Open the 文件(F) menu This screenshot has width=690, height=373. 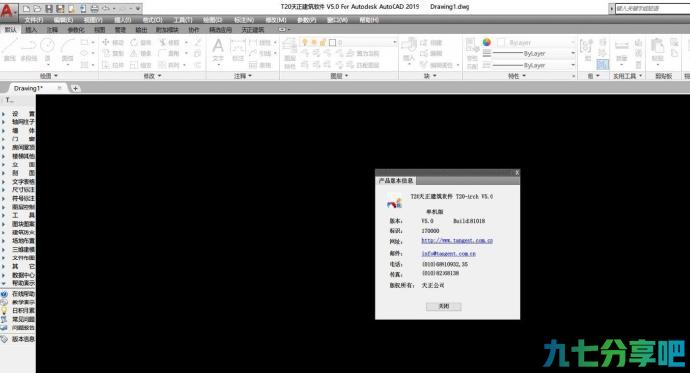[33, 20]
